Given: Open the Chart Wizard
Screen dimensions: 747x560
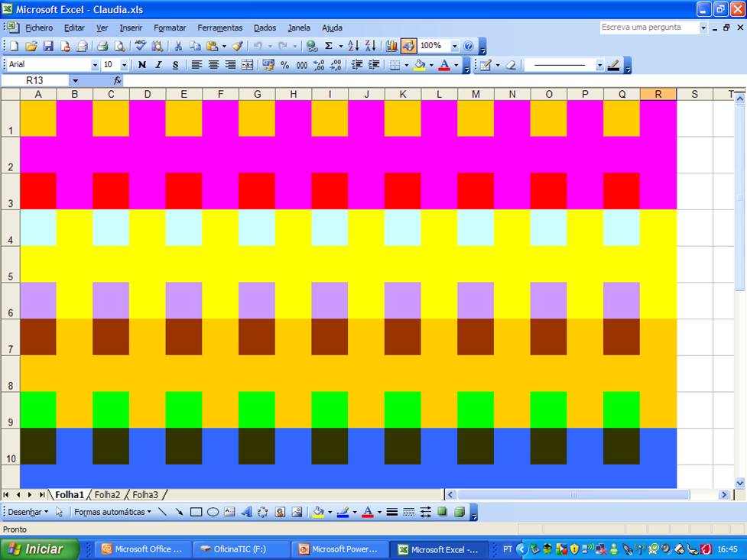Looking at the screenshot, I should [x=391, y=46].
